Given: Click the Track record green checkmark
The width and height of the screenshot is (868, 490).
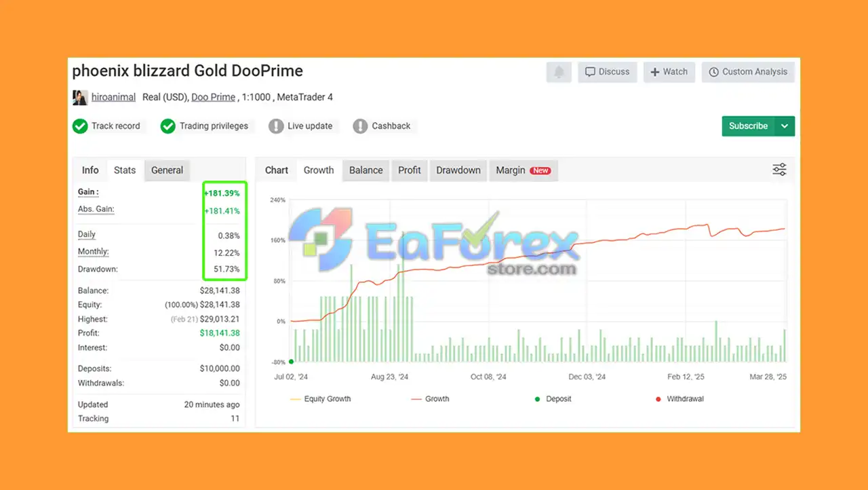Looking at the screenshot, I should pyautogui.click(x=80, y=126).
